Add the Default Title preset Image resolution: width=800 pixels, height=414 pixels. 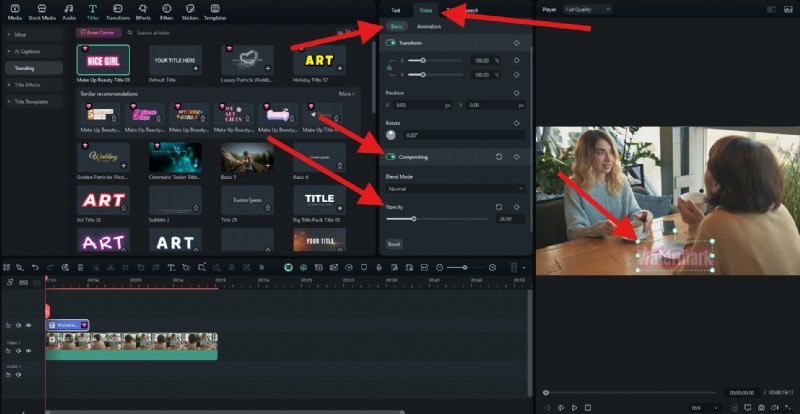195,68
